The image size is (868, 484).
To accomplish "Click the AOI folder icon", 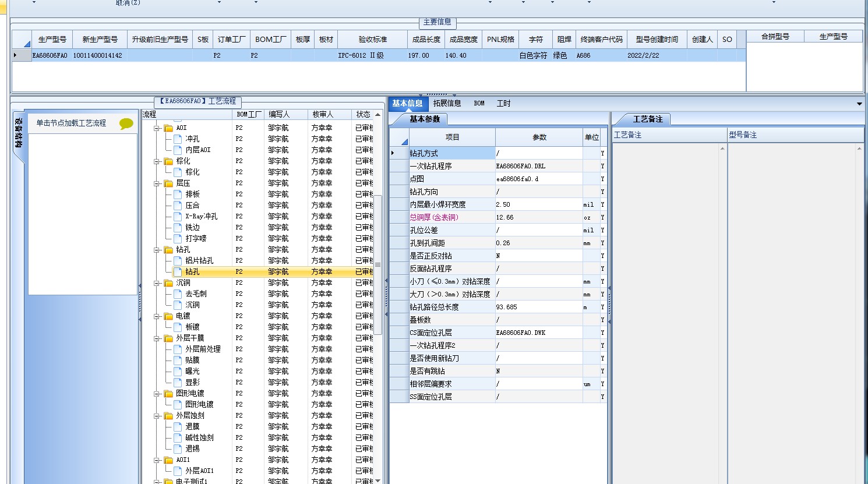I will coord(168,128).
